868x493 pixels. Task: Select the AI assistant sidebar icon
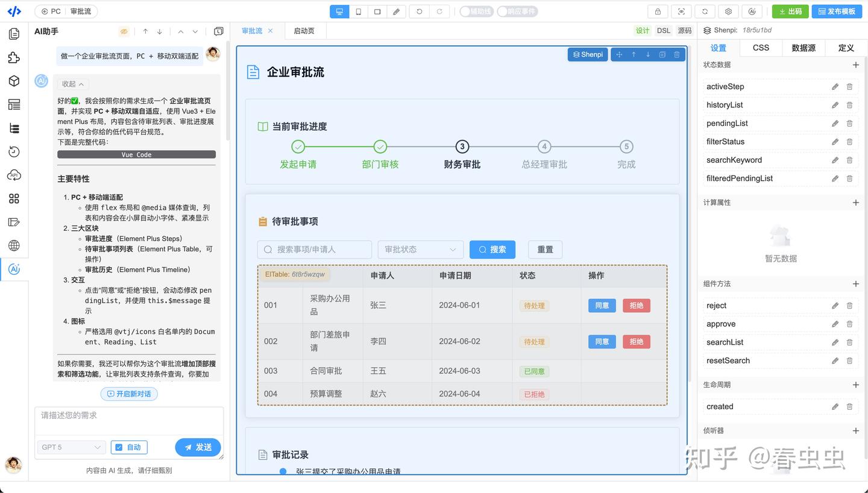click(x=14, y=269)
